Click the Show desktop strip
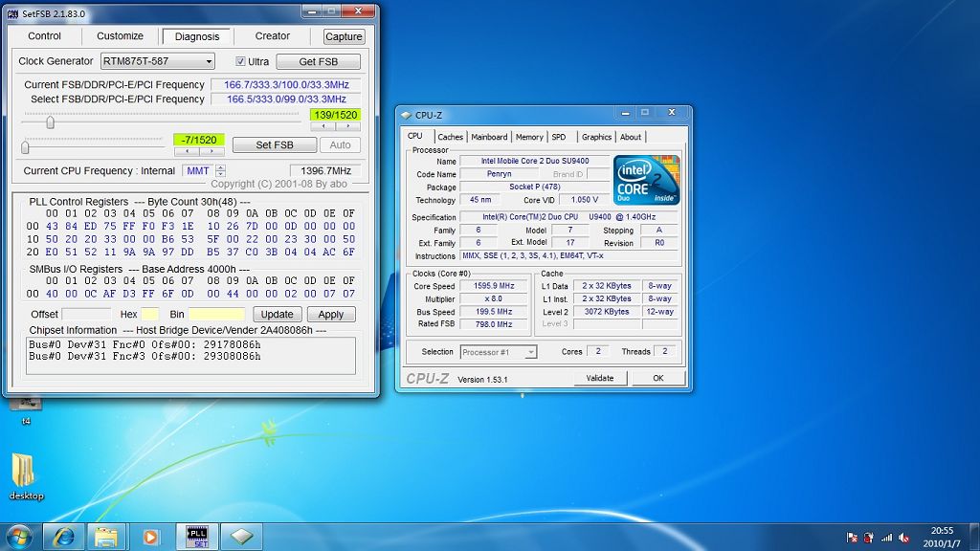Image resolution: width=980 pixels, height=551 pixels. [x=975, y=538]
